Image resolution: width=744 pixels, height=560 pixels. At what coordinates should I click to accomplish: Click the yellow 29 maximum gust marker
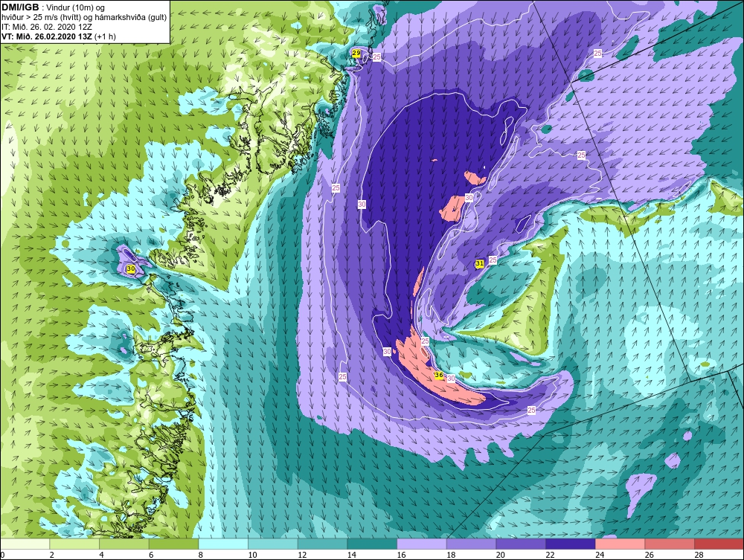(x=356, y=54)
